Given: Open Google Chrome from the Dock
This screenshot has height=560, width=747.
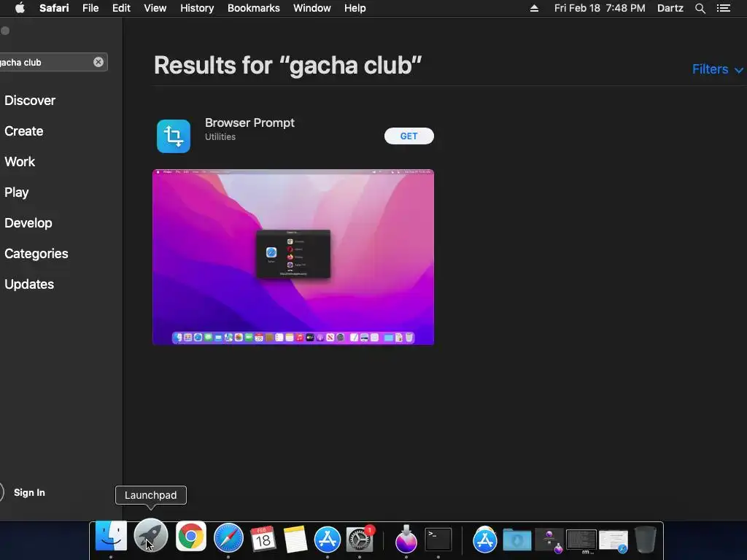Looking at the screenshot, I should 191,537.
